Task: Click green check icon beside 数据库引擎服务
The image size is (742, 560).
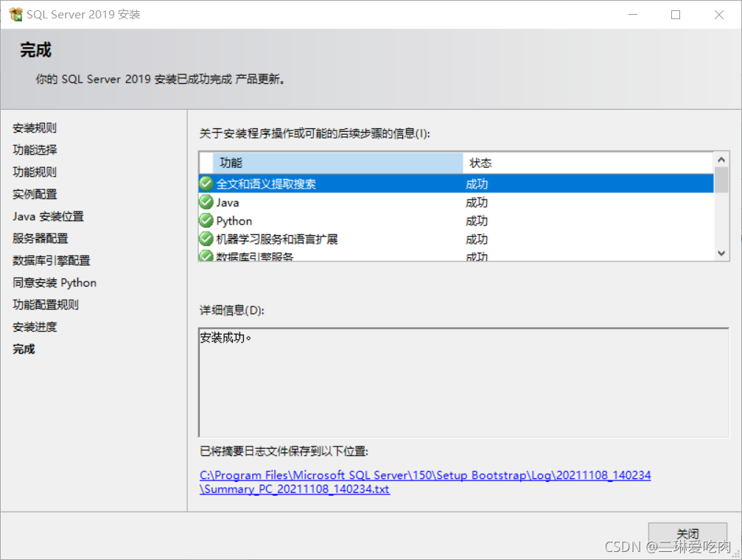Action: 206,256
